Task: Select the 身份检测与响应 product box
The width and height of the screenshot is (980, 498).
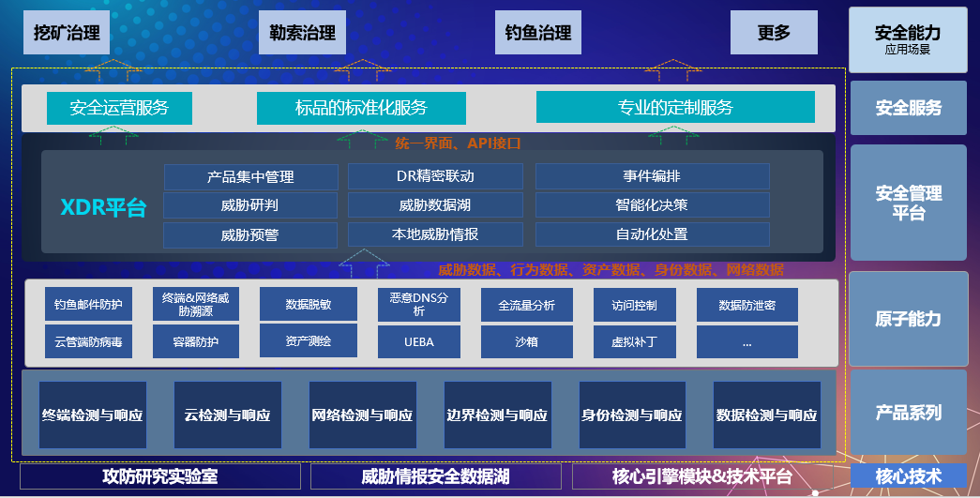Action: 632,415
